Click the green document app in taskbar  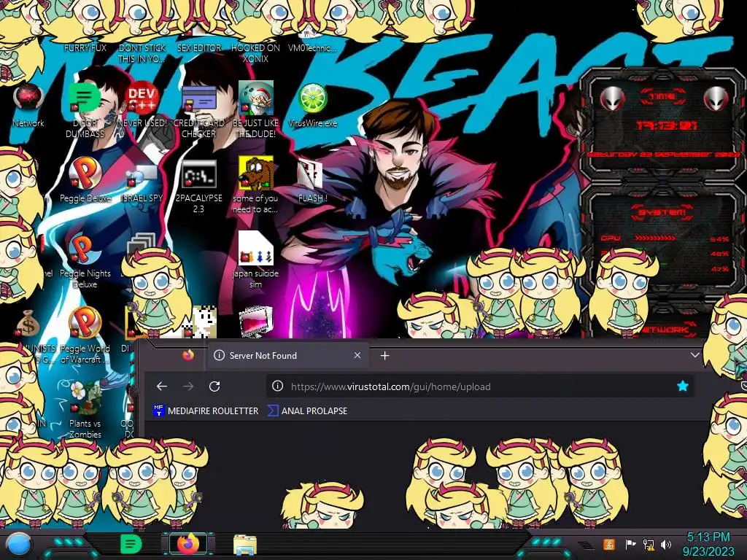131,543
